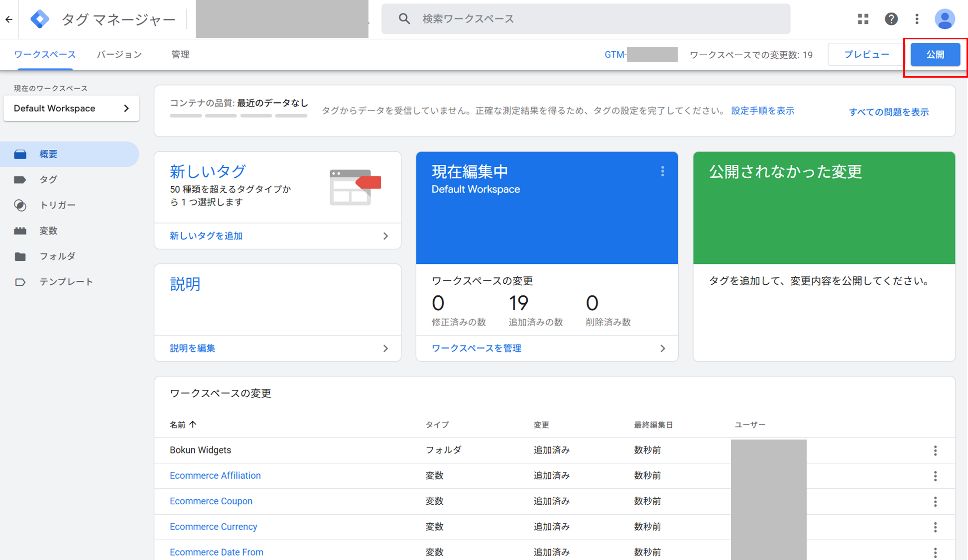The height and width of the screenshot is (560, 968).
Task: Click the user account avatar
Action: (x=944, y=19)
